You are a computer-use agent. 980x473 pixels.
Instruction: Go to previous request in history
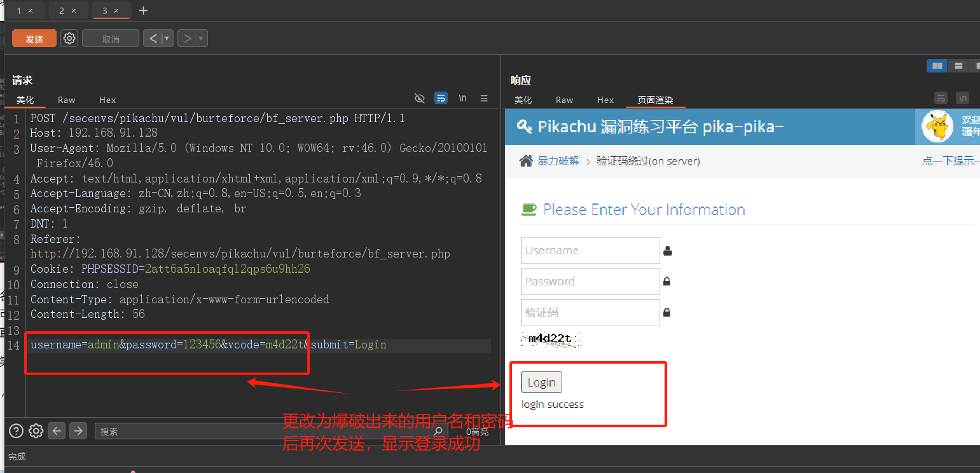[153, 39]
